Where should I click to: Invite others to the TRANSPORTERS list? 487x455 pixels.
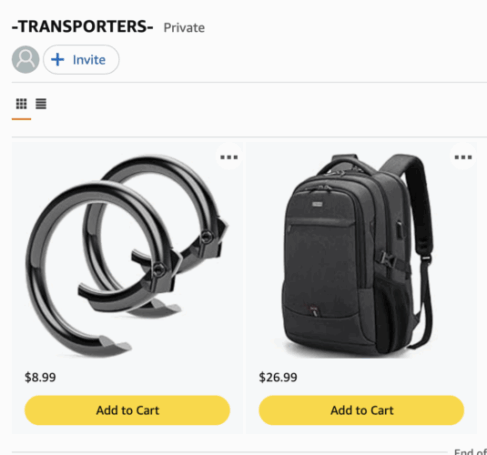click(x=81, y=60)
